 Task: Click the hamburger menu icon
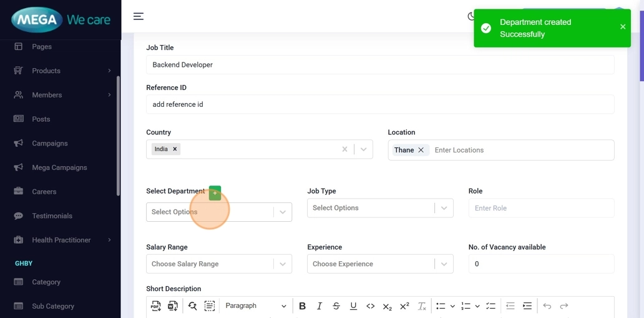click(x=139, y=16)
